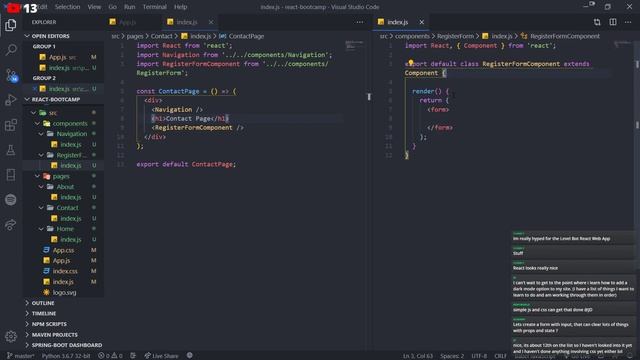Image resolution: width=640 pixels, height=360 pixels.
Task: Open the Spotify view in activity bar
Action: pos(11,200)
